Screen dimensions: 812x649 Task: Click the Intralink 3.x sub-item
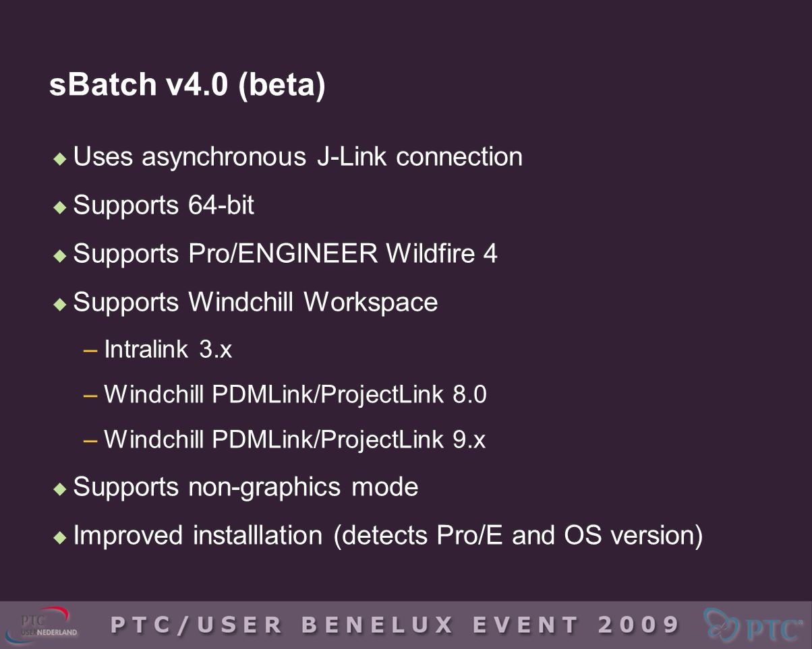pyautogui.click(x=168, y=350)
